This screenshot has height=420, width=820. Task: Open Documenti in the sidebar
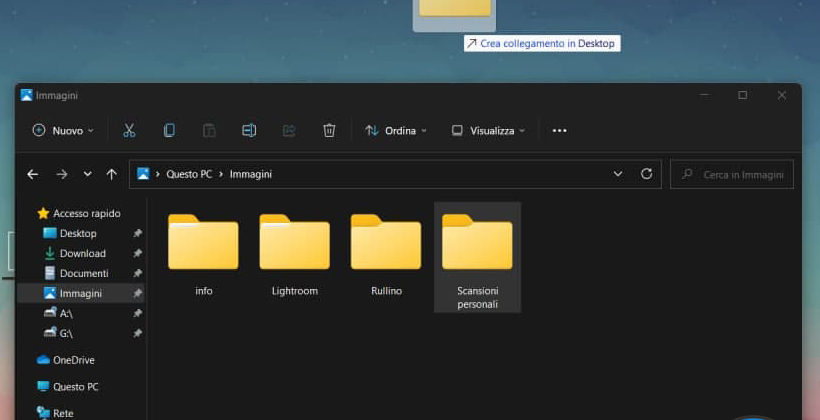pyautogui.click(x=82, y=273)
